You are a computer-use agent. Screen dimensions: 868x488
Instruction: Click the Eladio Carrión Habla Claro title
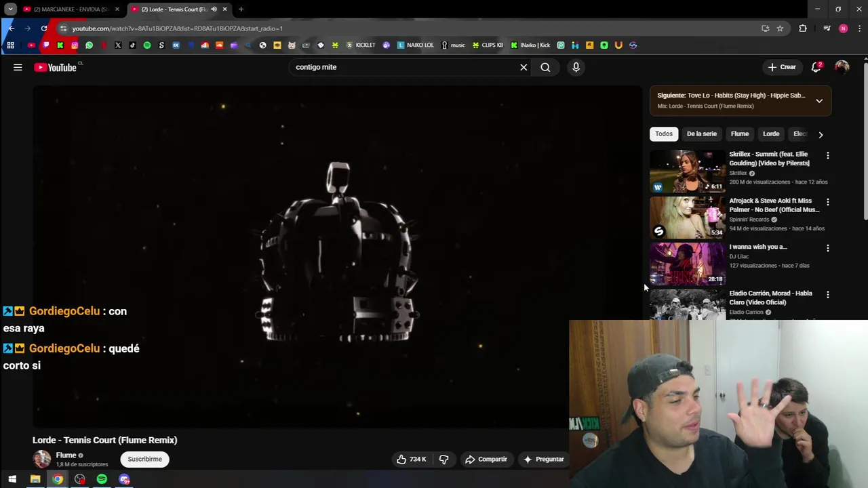pyautogui.click(x=770, y=298)
